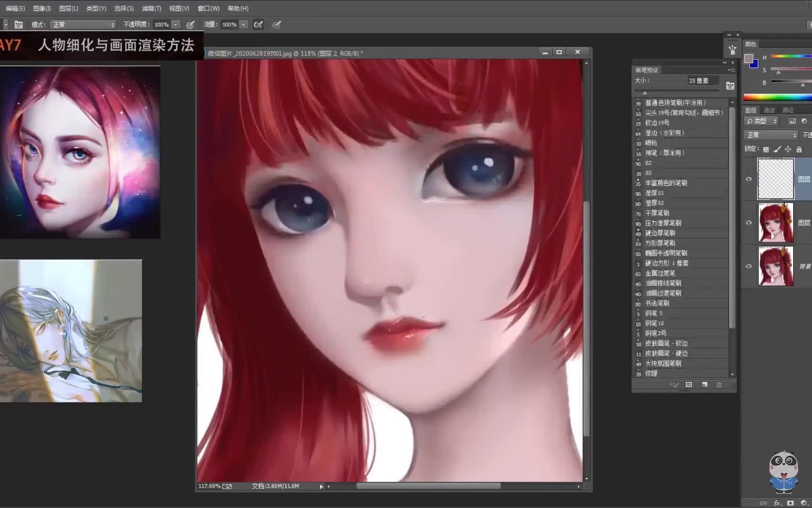Click the brush size 25 像素 field
This screenshot has height=508, width=812.
click(x=703, y=81)
